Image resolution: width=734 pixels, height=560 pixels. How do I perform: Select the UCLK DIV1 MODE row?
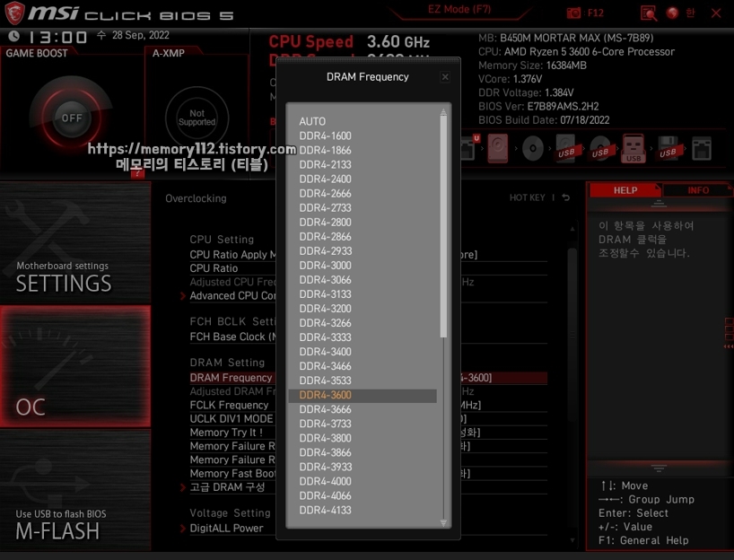pyautogui.click(x=369, y=418)
